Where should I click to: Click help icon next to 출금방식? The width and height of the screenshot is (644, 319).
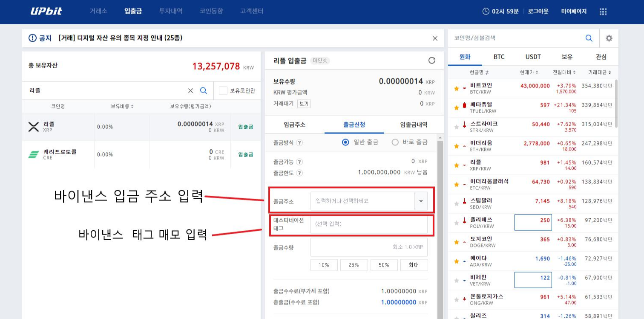(299, 142)
